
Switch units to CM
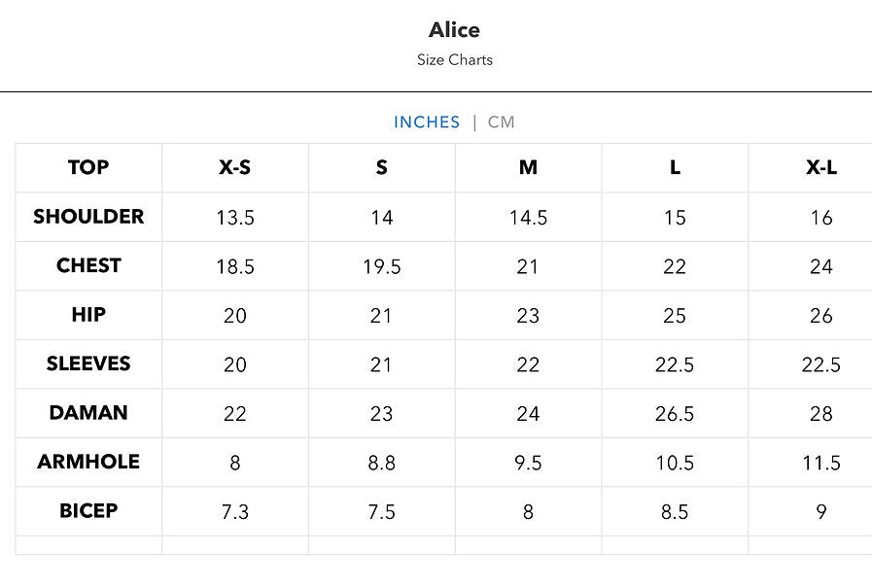pyautogui.click(x=501, y=122)
